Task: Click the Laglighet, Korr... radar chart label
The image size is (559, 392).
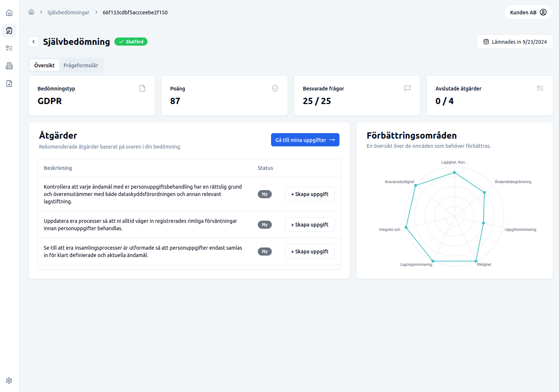Action: click(455, 162)
